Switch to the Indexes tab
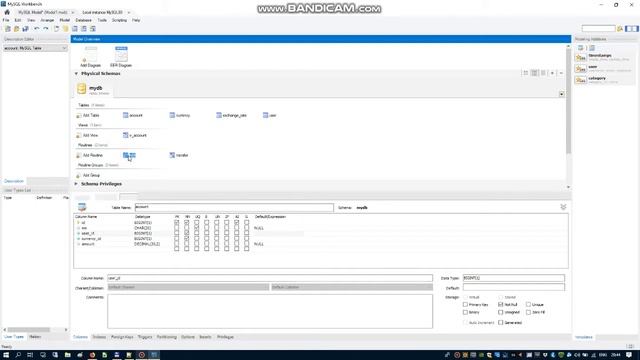Screen dimensions: 640x360 (x=99, y=337)
